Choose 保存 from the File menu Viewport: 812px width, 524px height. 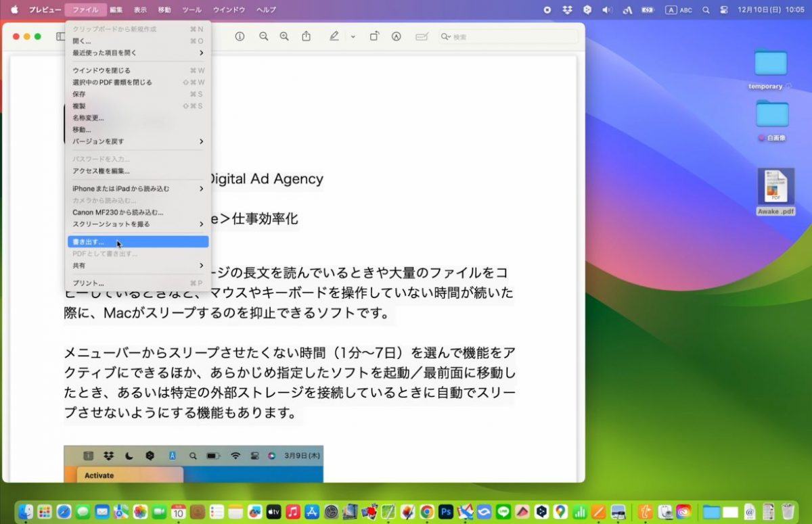click(x=138, y=94)
